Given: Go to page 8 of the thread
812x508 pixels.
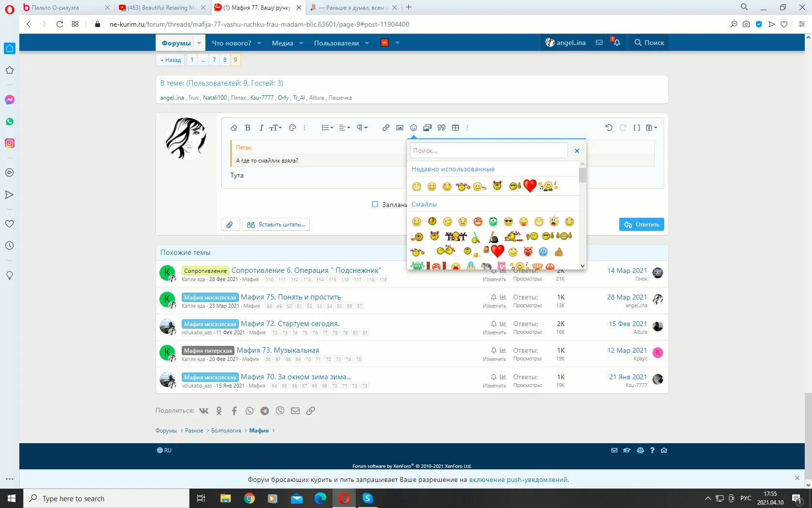Looking at the screenshot, I should (x=225, y=60).
